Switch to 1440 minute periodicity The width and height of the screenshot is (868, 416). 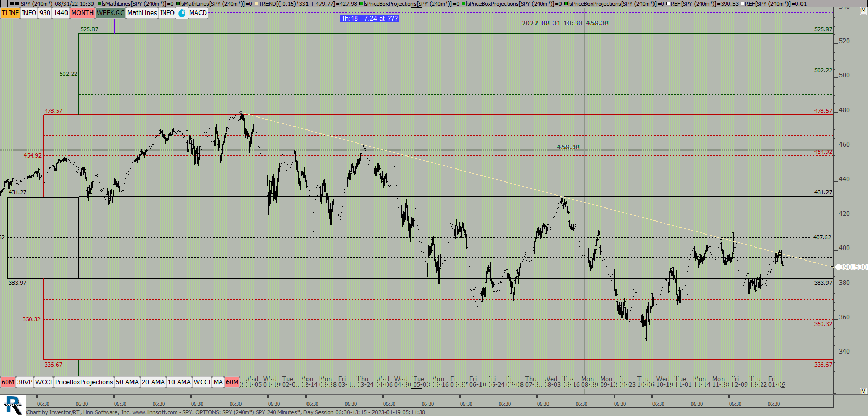[x=61, y=13]
